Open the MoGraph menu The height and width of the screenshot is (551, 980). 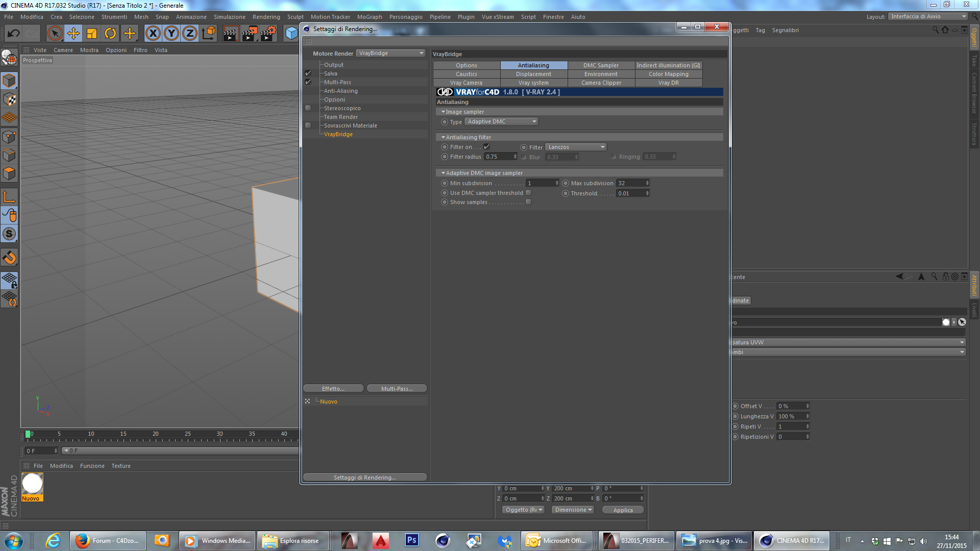370,17
